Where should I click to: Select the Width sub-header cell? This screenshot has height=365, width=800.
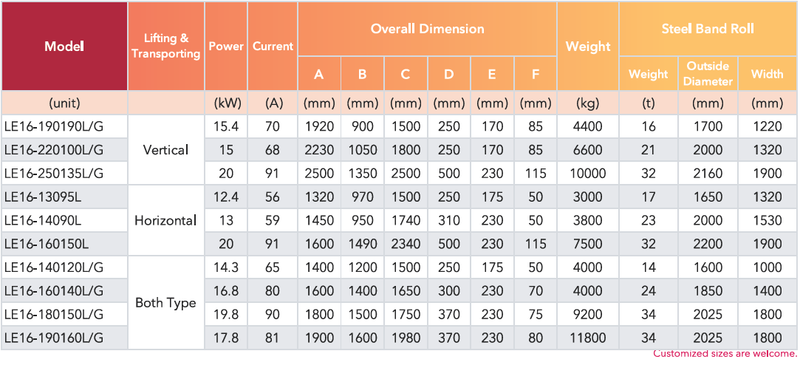tap(767, 74)
